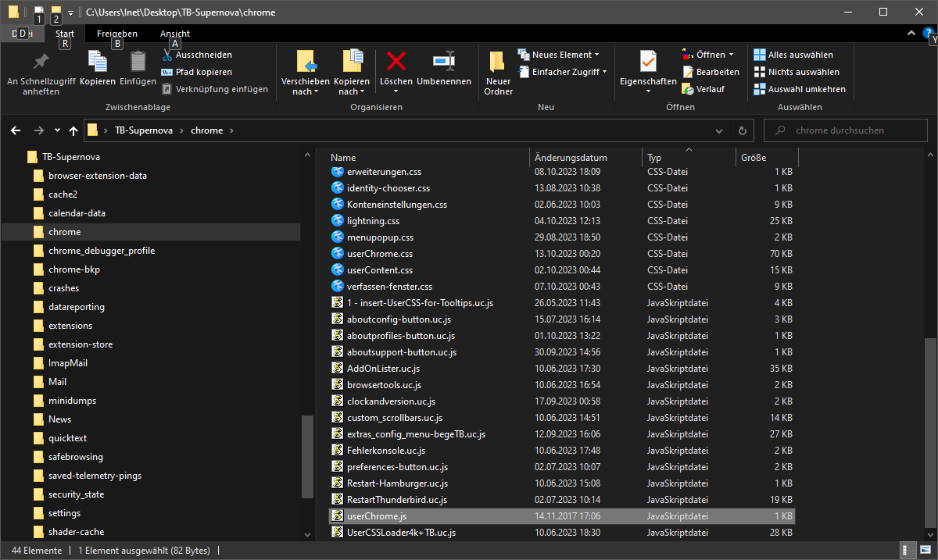Click the Umbenennen rename icon
Screen dimensions: 938x560
(x=443, y=62)
